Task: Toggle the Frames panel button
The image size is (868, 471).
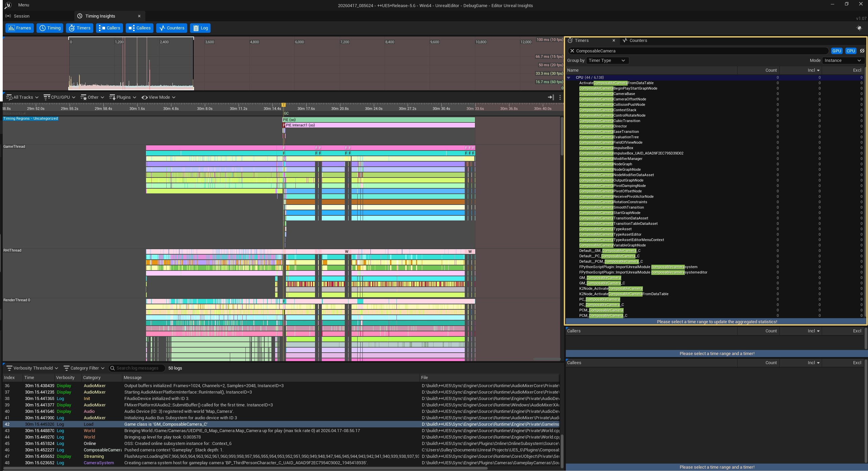Action: point(20,28)
